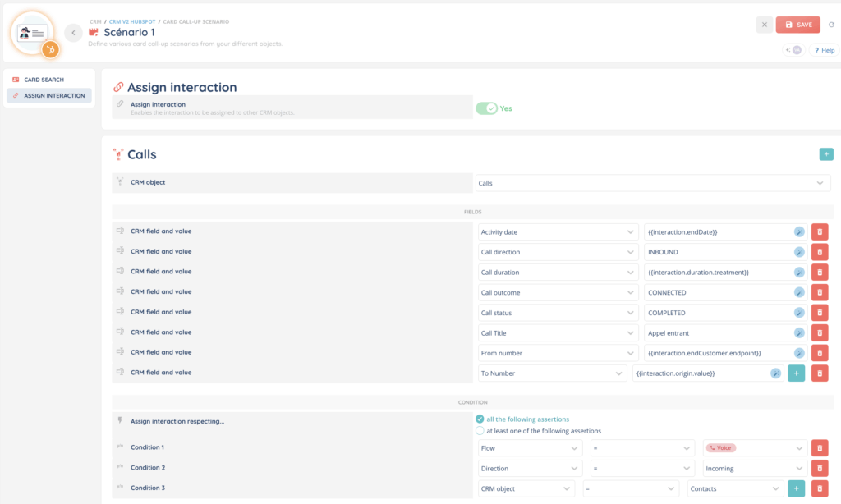
Task: Delete the Activity date field row
Action: point(819,232)
